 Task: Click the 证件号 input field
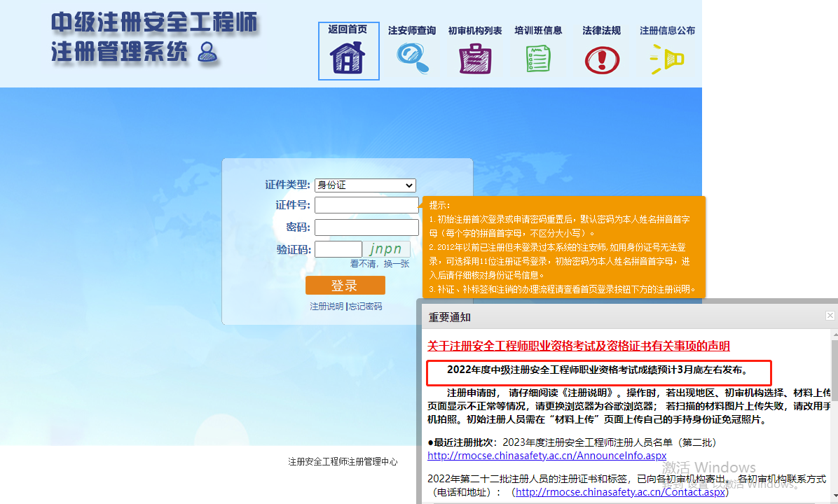pos(366,205)
